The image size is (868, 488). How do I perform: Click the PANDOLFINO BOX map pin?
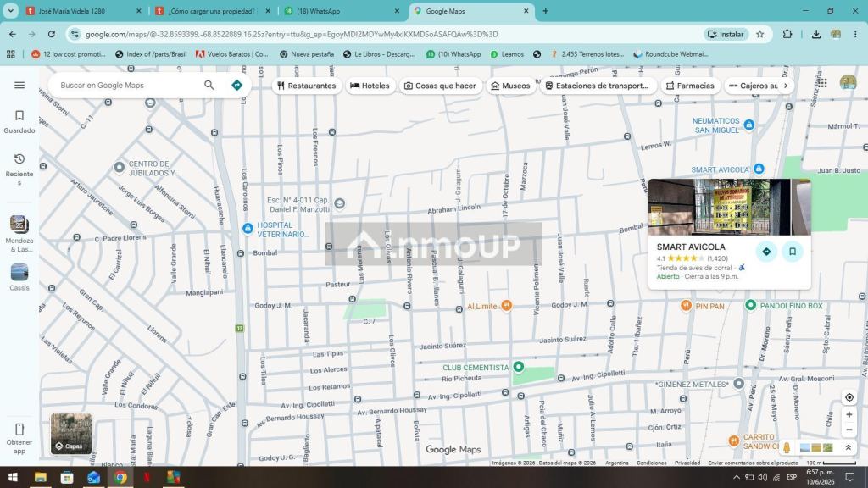(751, 305)
